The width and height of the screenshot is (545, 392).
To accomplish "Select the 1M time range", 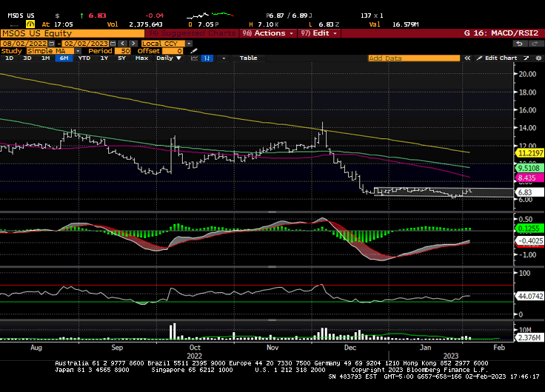I will [45, 58].
